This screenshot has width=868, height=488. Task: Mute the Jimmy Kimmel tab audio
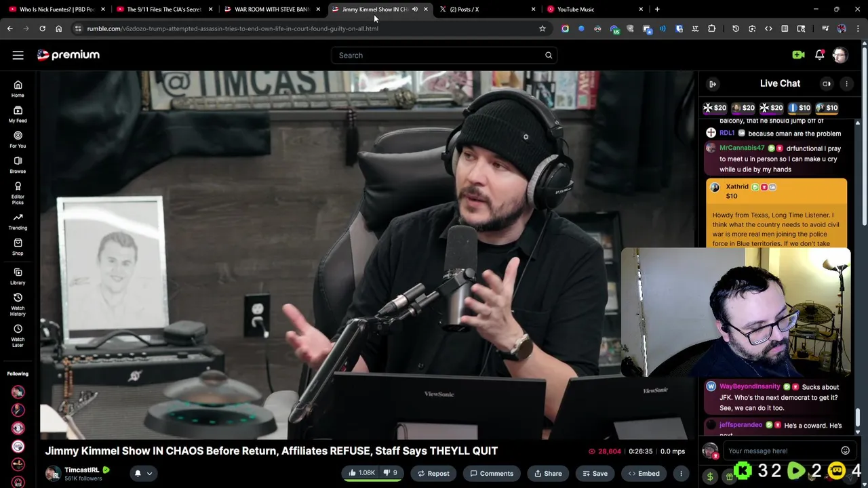414,9
